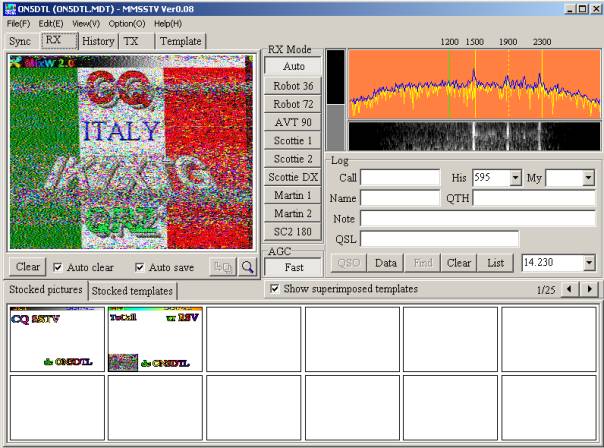Click the log List button
Image resolution: width=604 pixels, height=448 pixels.
(495, 263)
